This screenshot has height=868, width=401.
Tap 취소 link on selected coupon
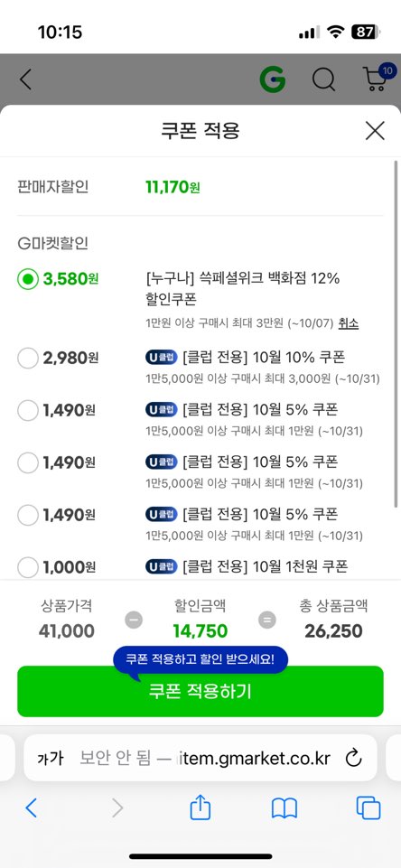point(349,323)
